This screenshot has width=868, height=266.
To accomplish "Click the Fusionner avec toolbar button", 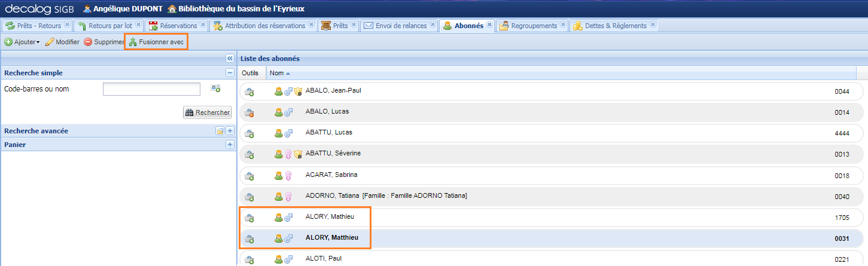I will tap(156, 42).
